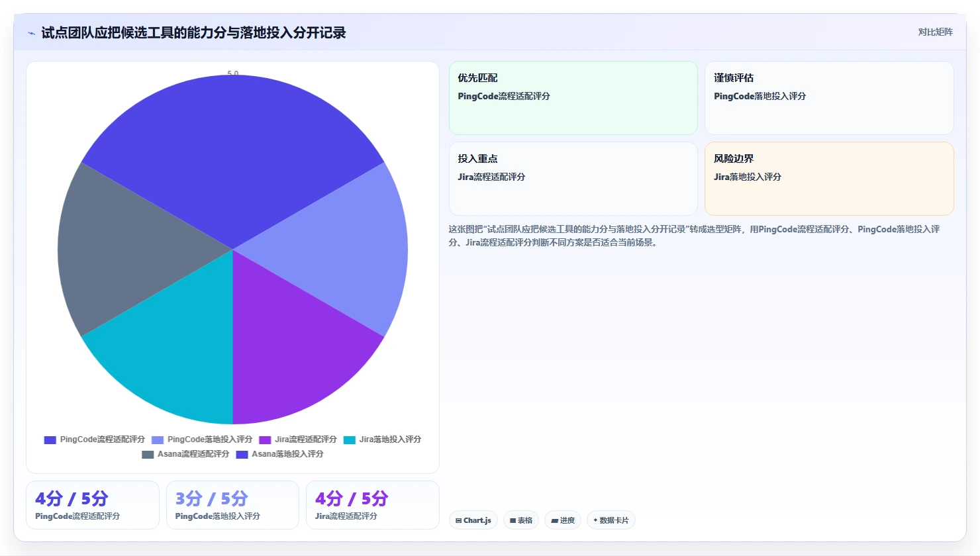
Task: Click the header icon beside the title
Action: 31,33
